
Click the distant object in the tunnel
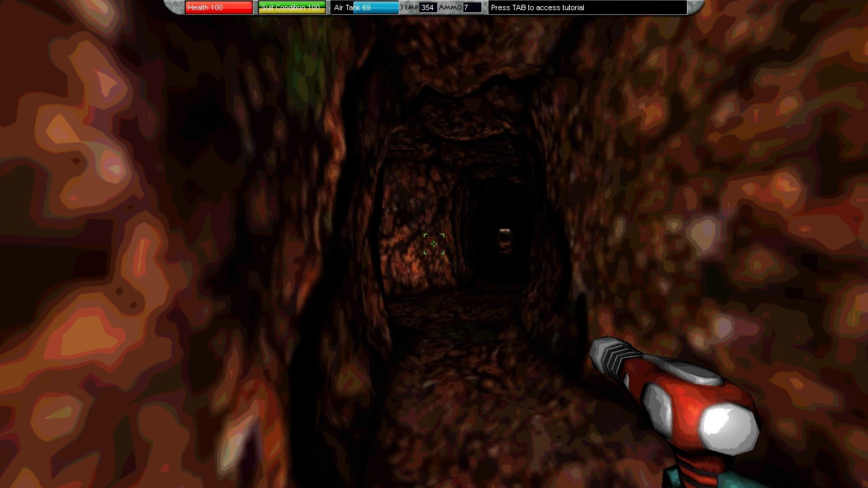[x=505, y=240]
